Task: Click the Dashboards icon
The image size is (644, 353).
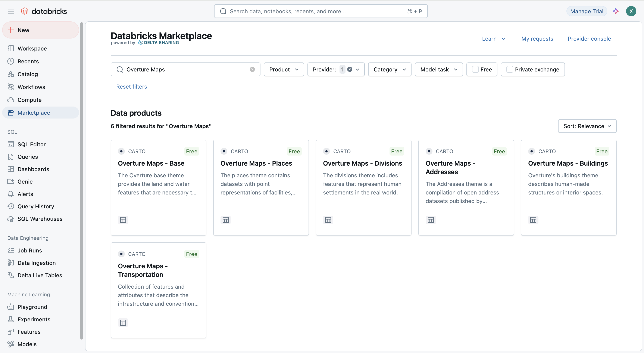Action: point(10,169)
